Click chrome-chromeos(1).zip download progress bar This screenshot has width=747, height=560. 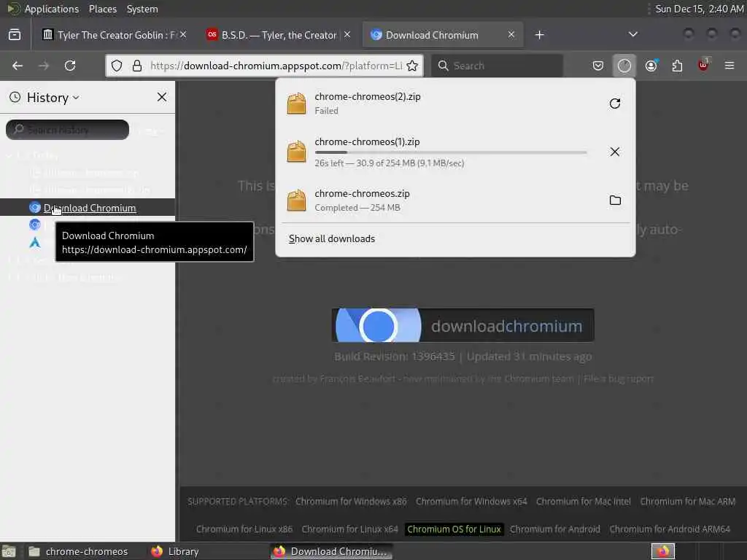pyautogui.click(x=451, y=152)
